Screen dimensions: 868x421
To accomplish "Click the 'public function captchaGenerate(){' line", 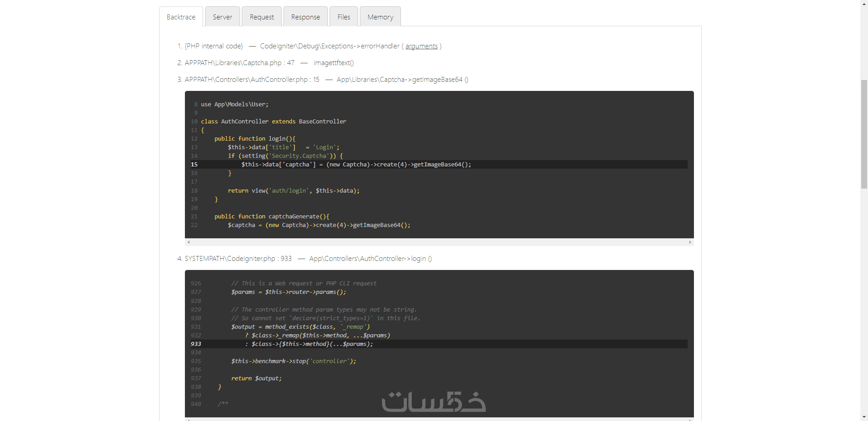I will tap(272, 217).
